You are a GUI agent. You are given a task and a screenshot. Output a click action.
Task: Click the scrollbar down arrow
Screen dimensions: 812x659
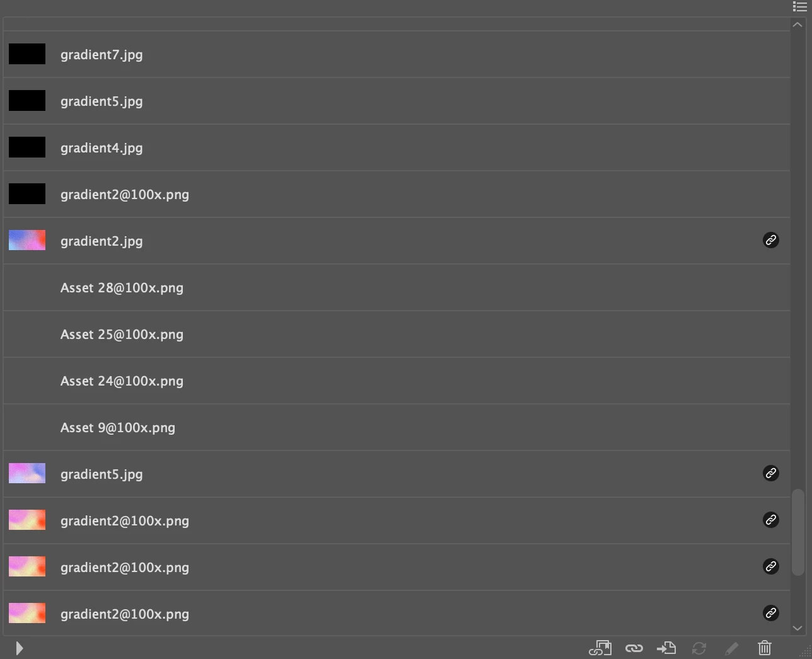[x=797, y=628]
